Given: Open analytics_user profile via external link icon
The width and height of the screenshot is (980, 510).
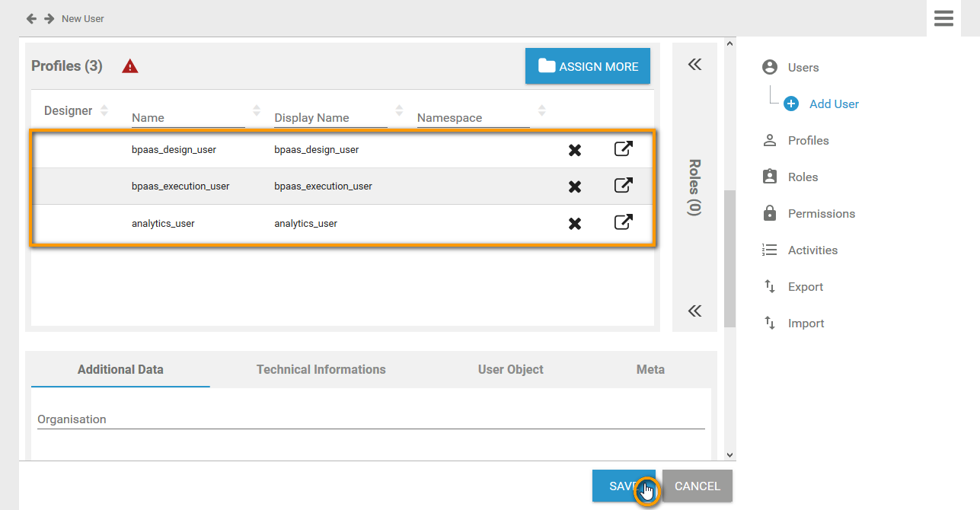Looking at the screenshot, I should point(623,222).
